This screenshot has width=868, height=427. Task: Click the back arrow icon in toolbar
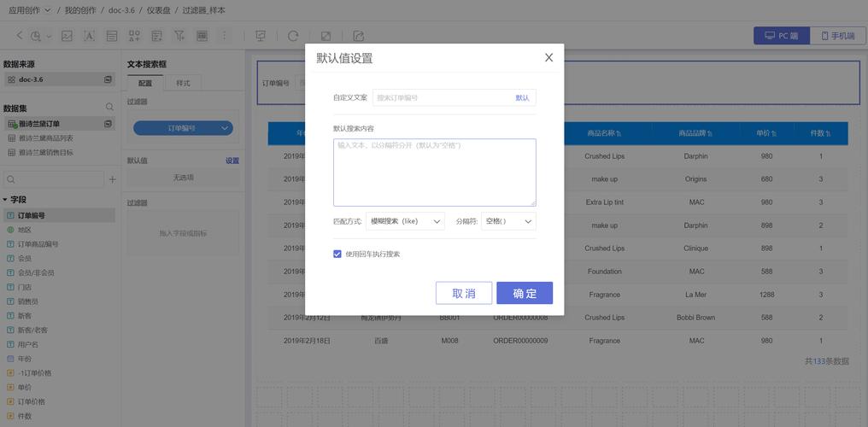(x=20, y=36)
